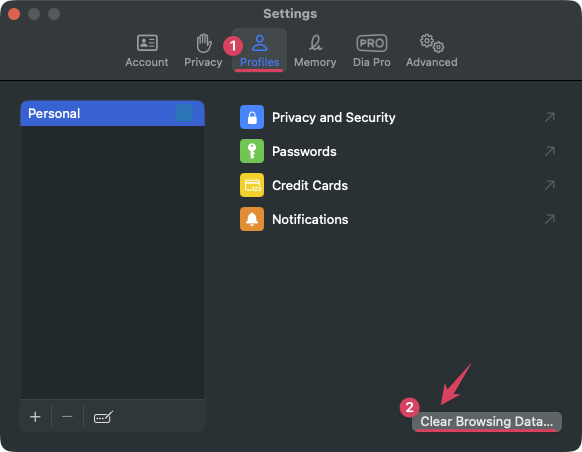The image size is (582, 452).
Task: Click the green key Passwords icon
Action: 252,151
